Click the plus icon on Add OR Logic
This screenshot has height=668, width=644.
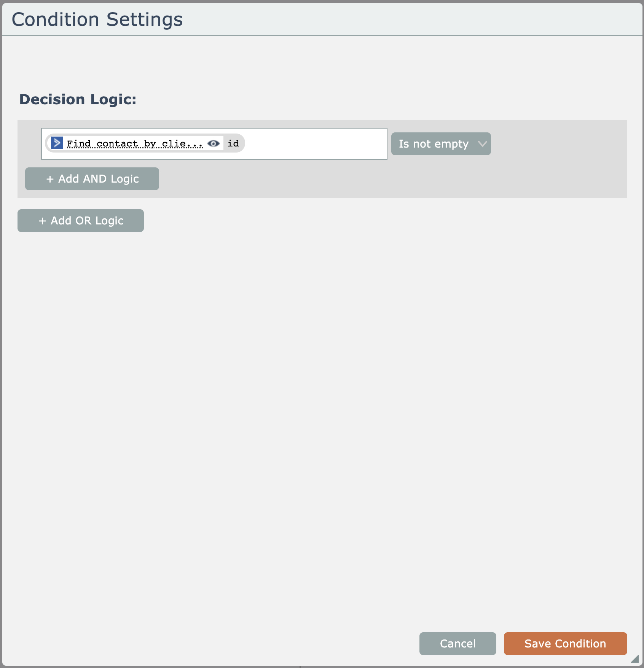click(42, 221)
